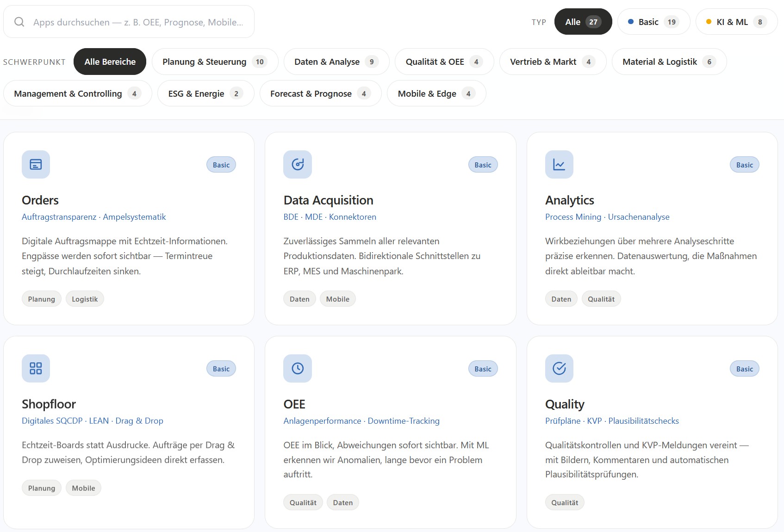Click the Mobile tag on Shopfloor card
This screenshot has height=532, width=784.
pyautogui.click(x=83, y=488)
